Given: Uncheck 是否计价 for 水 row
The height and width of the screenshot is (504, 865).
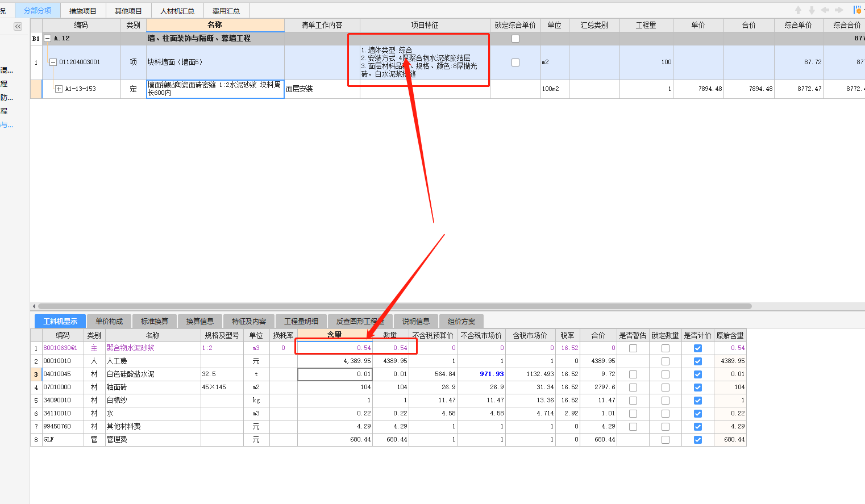Looking at the screenshot, I should click(698, 414).
